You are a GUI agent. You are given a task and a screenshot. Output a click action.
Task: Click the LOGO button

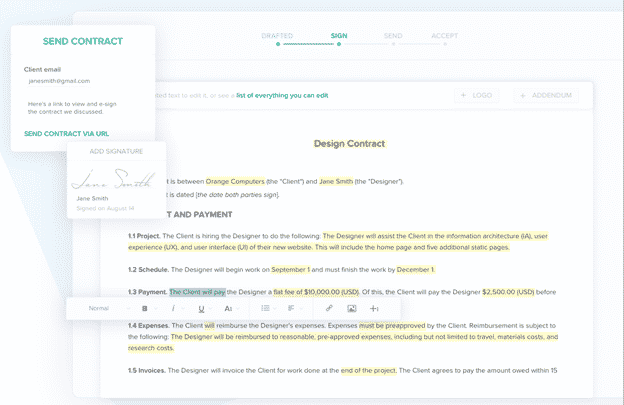[x=476, y=95]
